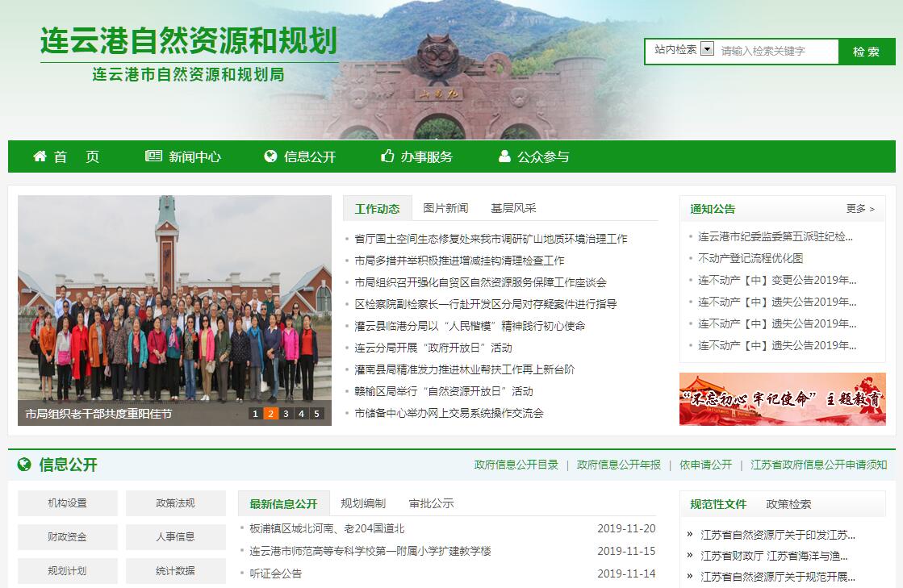Switch carousel to slide 5
Screen dimensions: 903x588
pyautogui.click(x=316, y=414)
